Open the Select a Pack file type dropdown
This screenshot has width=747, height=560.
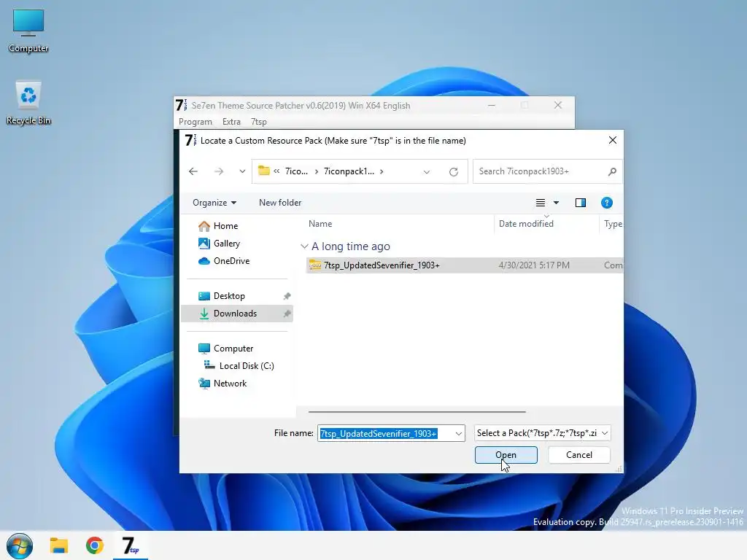[542, 433]
